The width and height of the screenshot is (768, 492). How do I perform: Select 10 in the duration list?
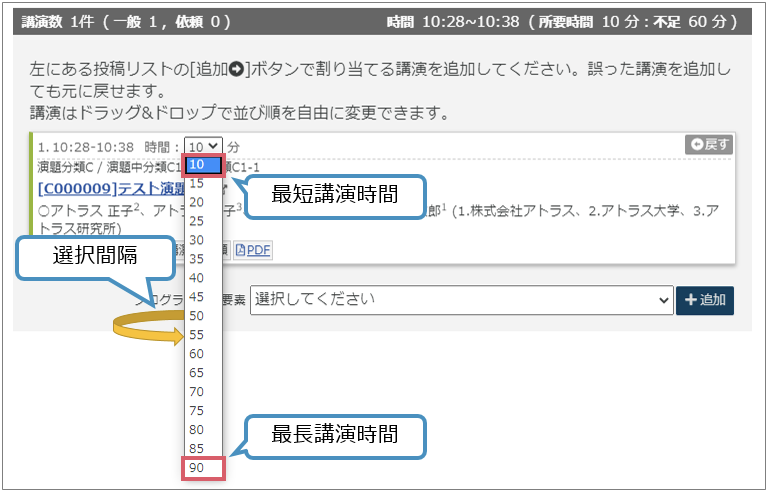[x=203, y=165]
